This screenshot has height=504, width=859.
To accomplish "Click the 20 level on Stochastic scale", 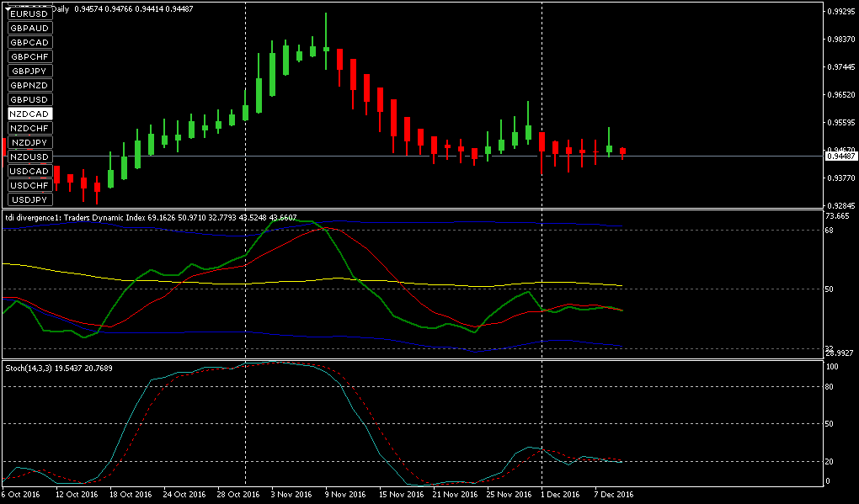I will (831, 462).
